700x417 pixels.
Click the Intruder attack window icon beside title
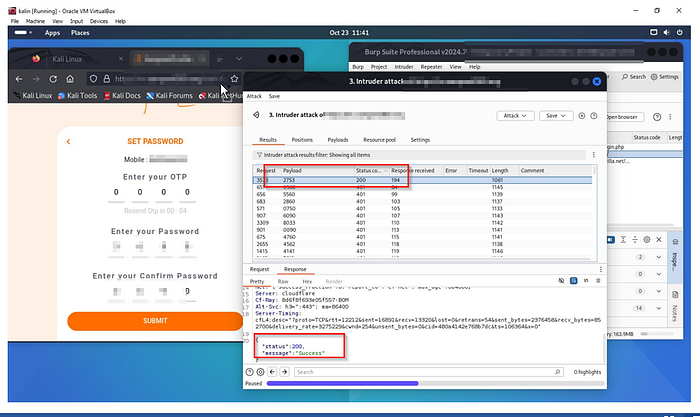pos(256,115)
